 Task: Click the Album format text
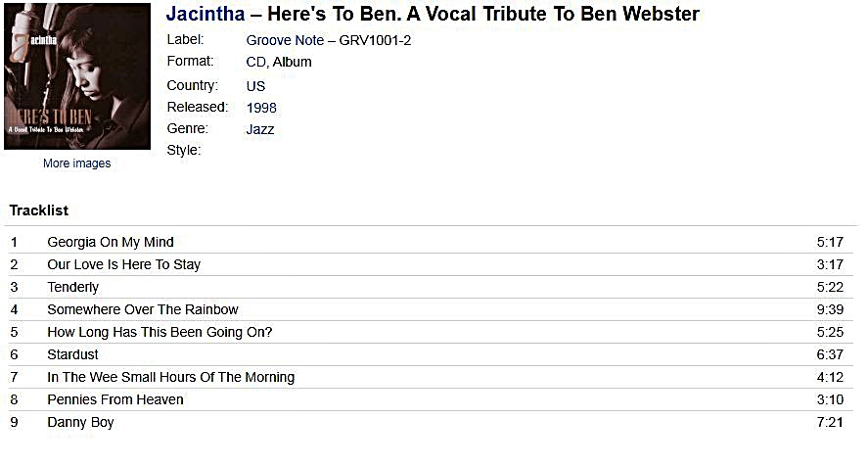(293, 62)
